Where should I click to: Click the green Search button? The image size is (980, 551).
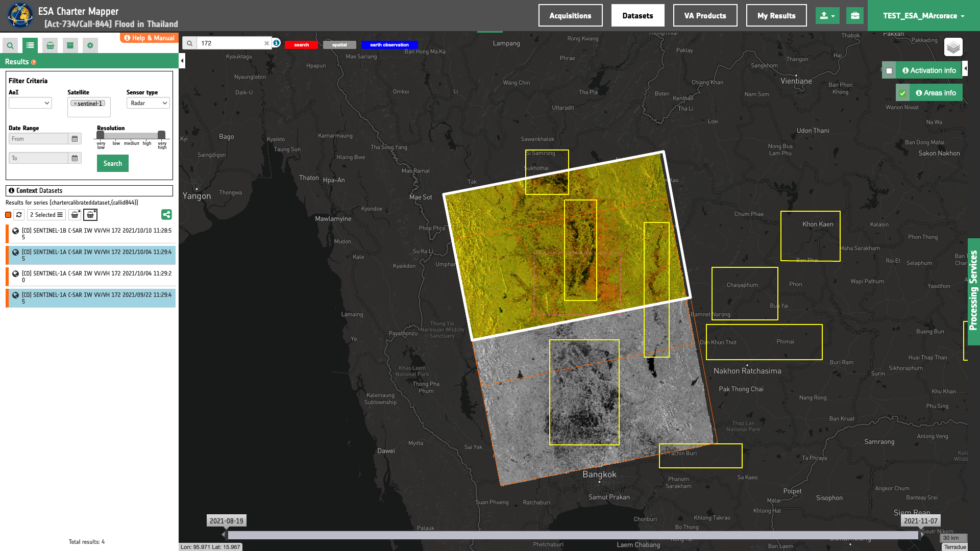(x=113, y=163)
